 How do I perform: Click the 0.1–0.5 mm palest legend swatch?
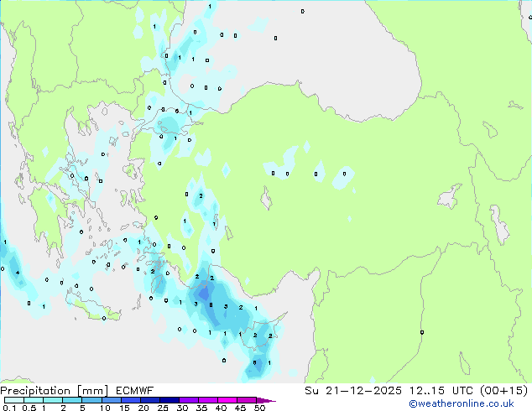click(14, 400)
